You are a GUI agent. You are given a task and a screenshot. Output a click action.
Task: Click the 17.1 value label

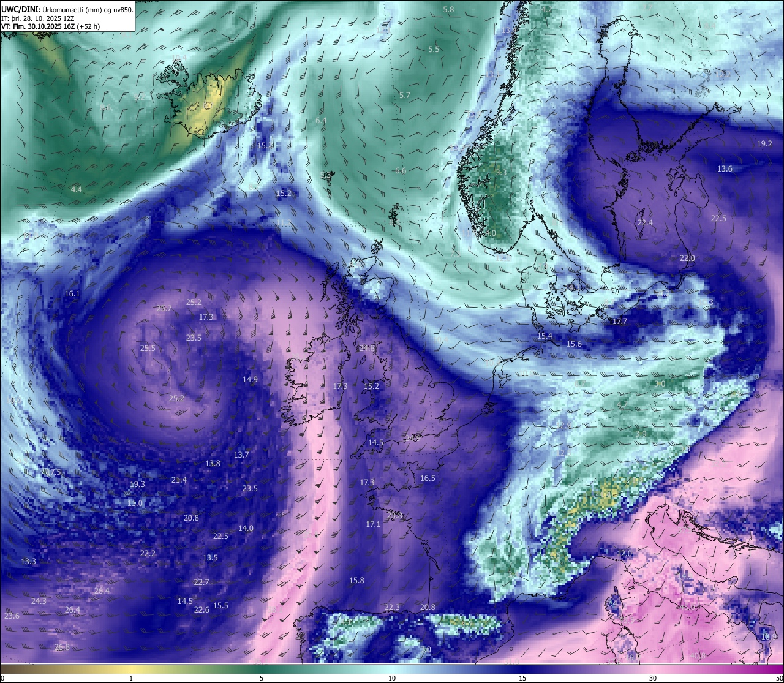pyautogui.click(x=373, y=524)
